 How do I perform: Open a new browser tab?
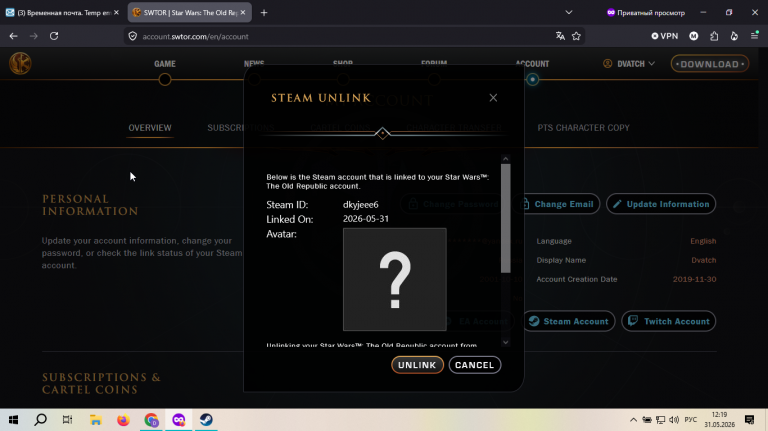click(x=264, y=13)
